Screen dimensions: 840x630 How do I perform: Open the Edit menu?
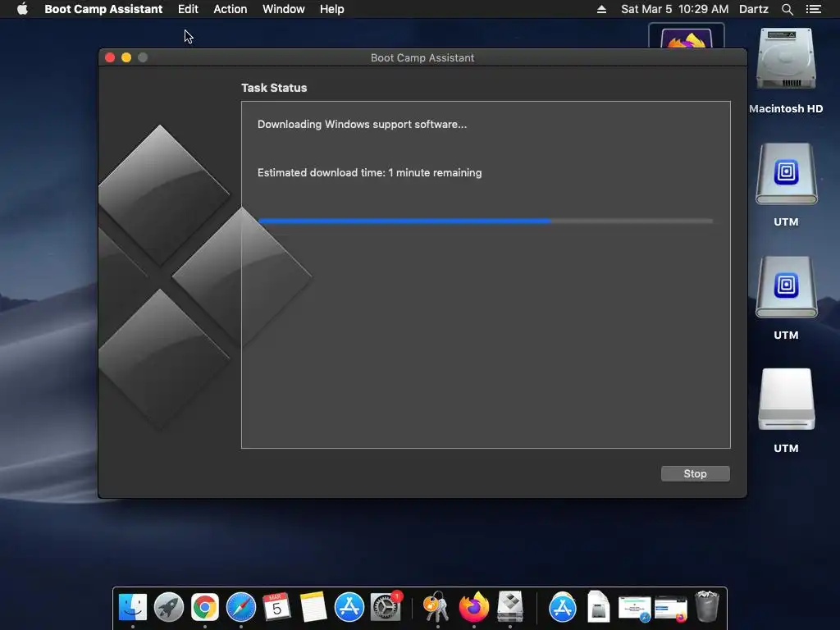[x=188, y=9]
